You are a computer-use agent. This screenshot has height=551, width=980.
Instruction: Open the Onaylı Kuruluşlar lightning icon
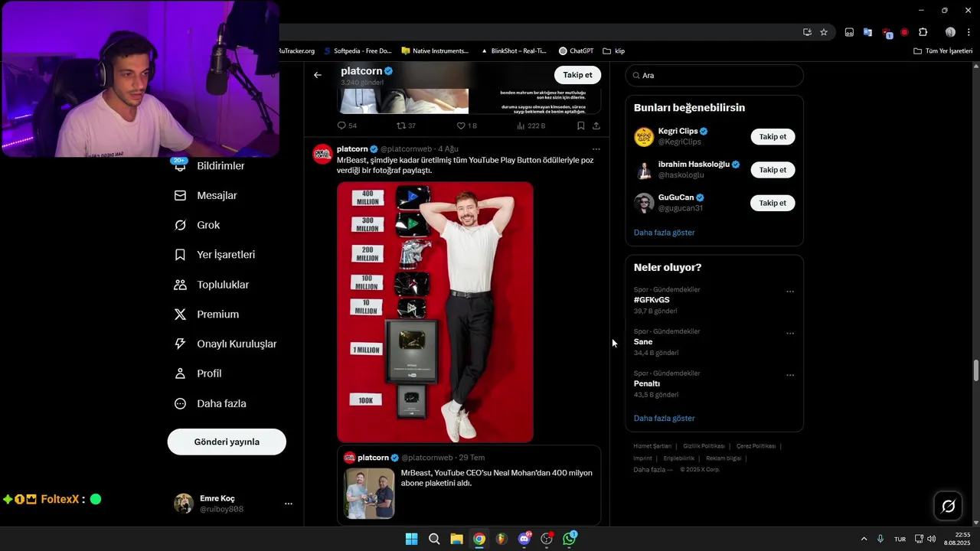(x=180, y=344)
